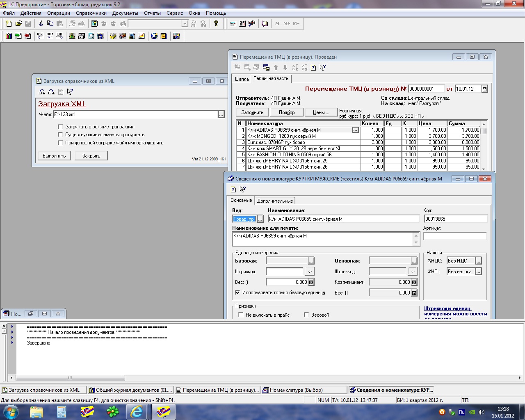
Task: Click the browse button next to Файл field
Action: tap(221, 114)
